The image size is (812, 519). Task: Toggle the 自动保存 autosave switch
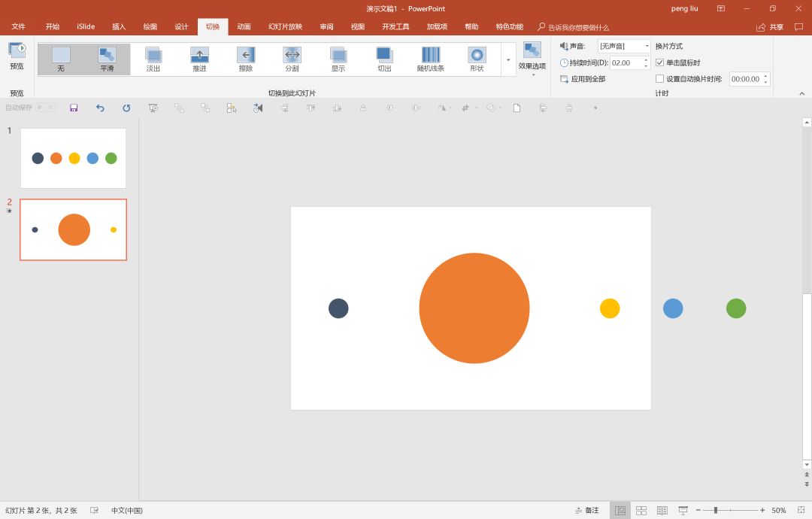point(46,108)
